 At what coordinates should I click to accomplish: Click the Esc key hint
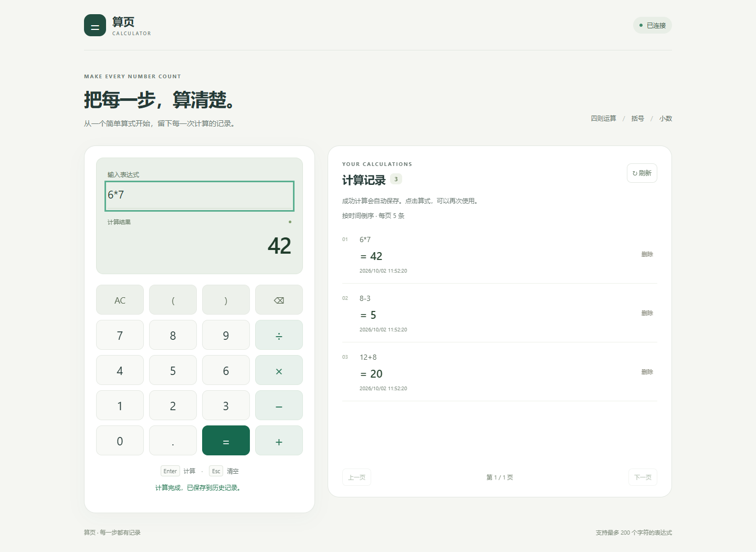pyautogui.click(x=216, y=471)
